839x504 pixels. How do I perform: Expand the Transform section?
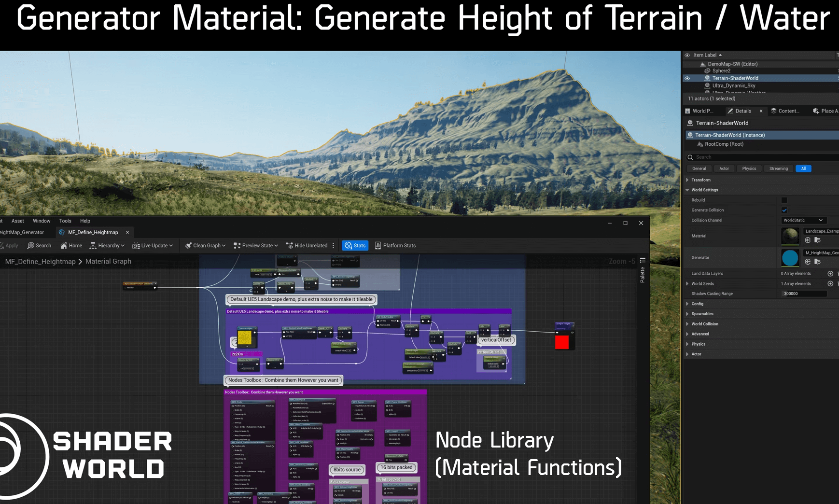point(687,180)
